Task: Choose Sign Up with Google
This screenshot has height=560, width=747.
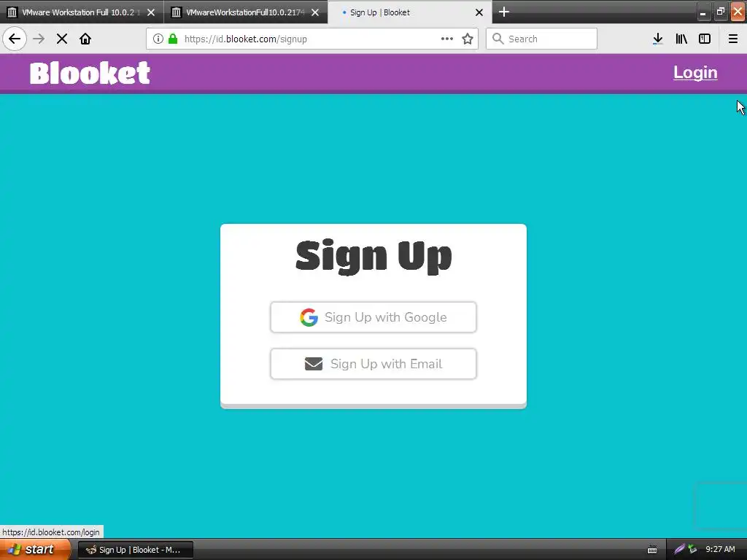Action: tap(373, 317)
